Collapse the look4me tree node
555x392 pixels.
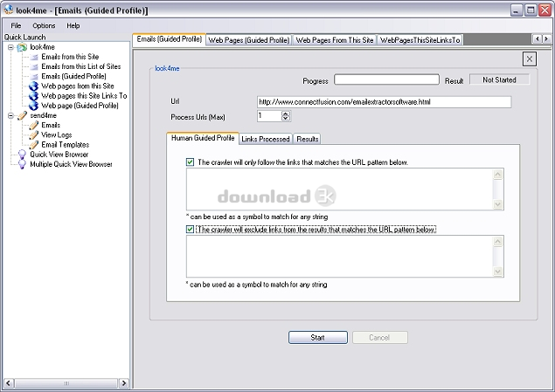click(x=10, y=47)
